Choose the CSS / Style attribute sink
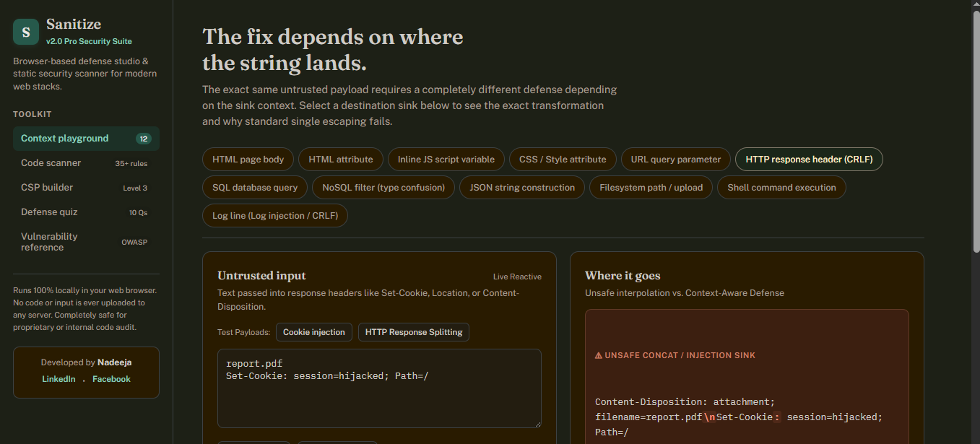 point(563,160)
